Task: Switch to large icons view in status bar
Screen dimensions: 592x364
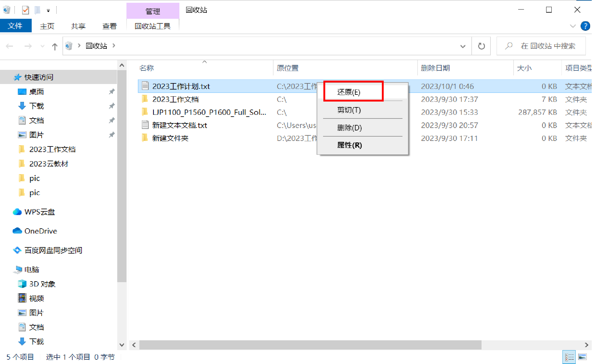Action: (x=582, y=357)
